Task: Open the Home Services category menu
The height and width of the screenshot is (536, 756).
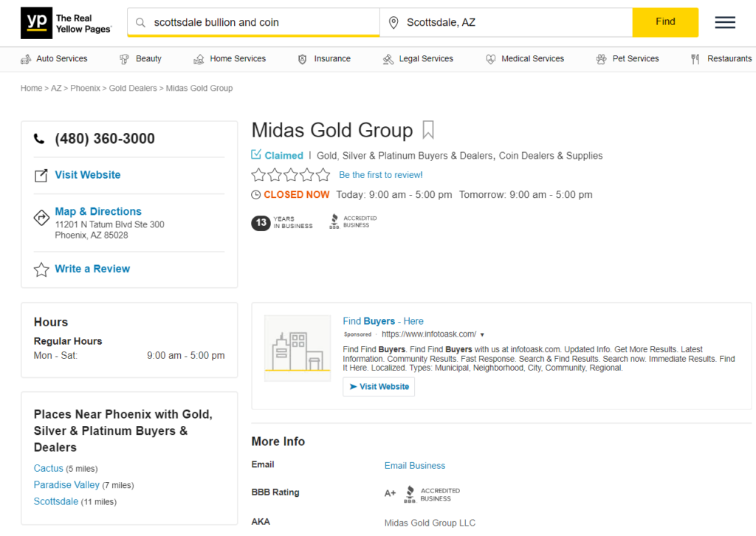Action: (230, 59)
